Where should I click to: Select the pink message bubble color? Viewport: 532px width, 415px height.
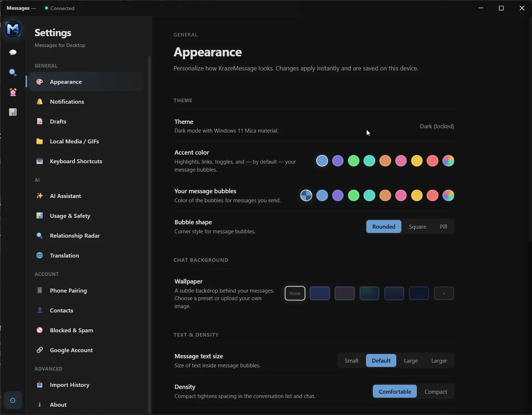tap(401, 195)
